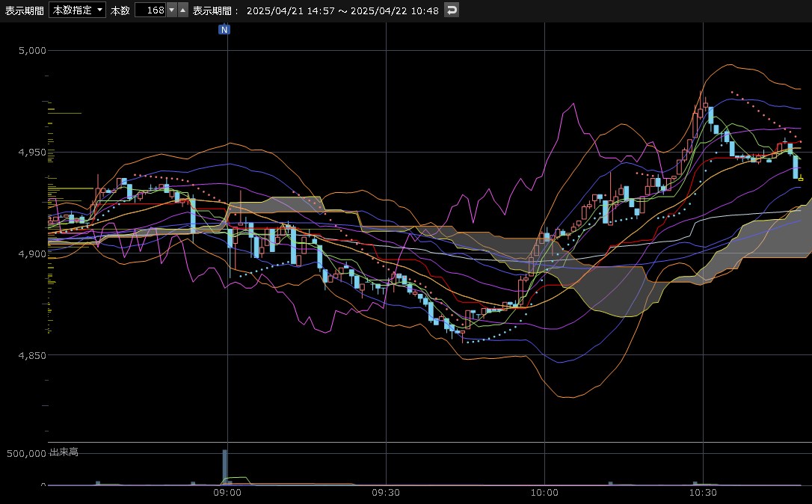The height and width of the screenshot is (504, 812).
Task: Click the bar count field showing 168
Action: coord(150,10)
